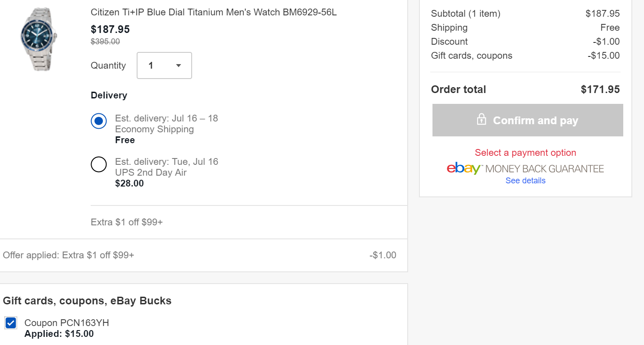The image size is (644, 345).
Task: Click the Citizen Ti+IP watch title
Action: point(214,12)
